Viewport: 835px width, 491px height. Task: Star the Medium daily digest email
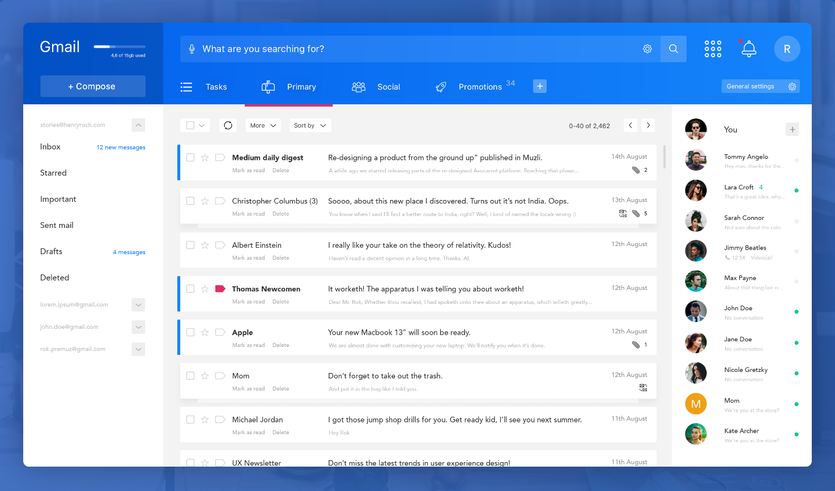pos(204,158)
